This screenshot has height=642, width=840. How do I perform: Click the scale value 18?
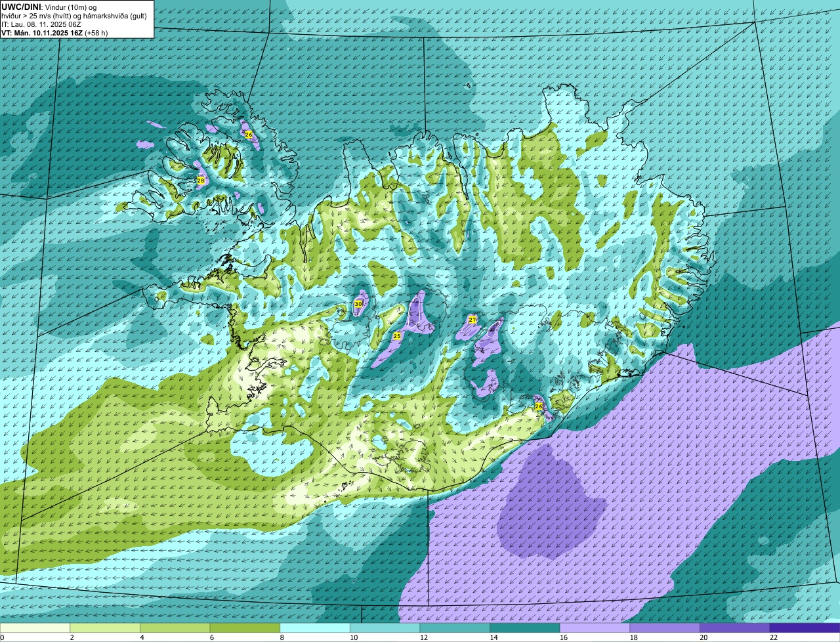(634, 637)
